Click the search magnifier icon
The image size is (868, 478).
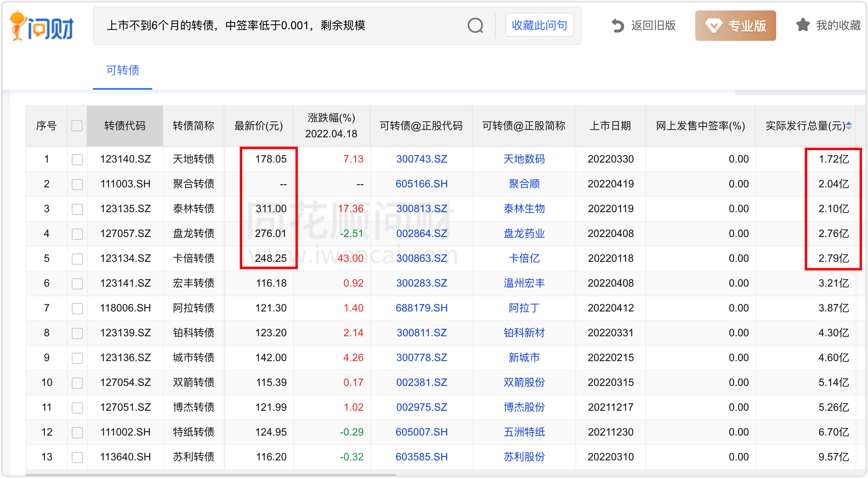[475, 26]
